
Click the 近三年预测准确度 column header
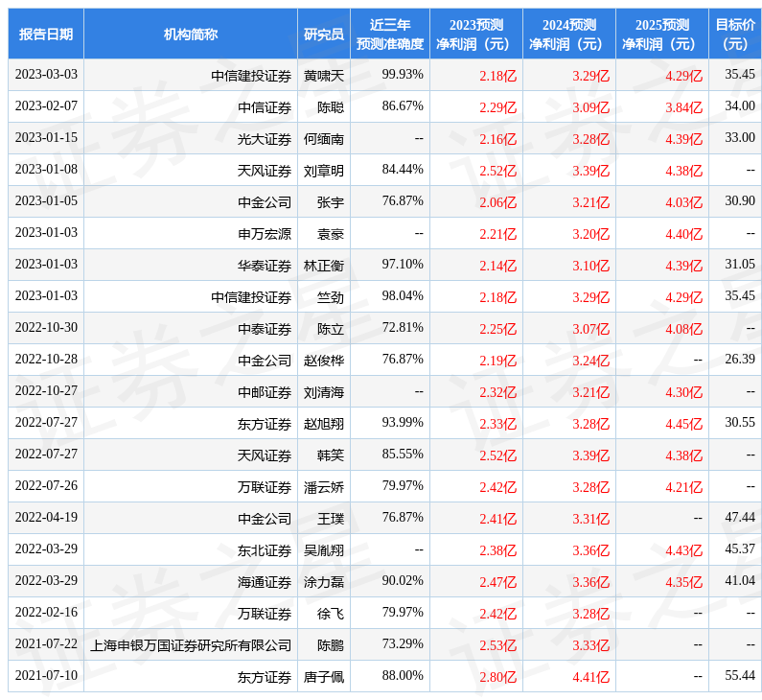(390, 34)
